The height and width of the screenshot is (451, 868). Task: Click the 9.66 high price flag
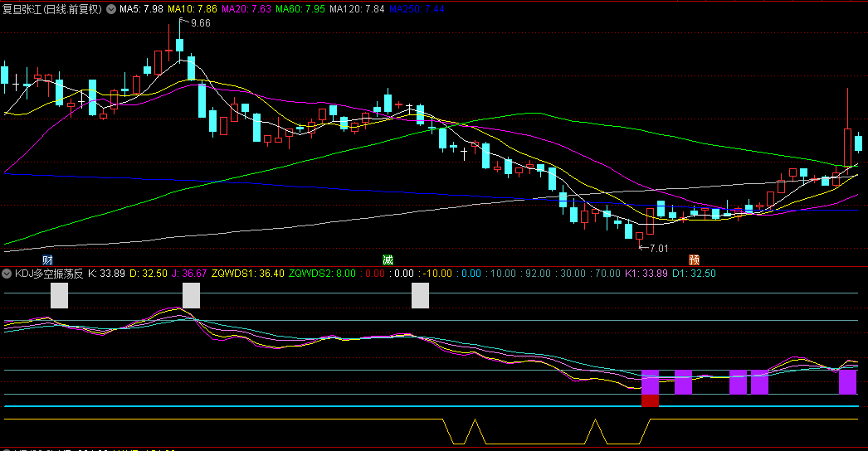(x=200, y=23)
